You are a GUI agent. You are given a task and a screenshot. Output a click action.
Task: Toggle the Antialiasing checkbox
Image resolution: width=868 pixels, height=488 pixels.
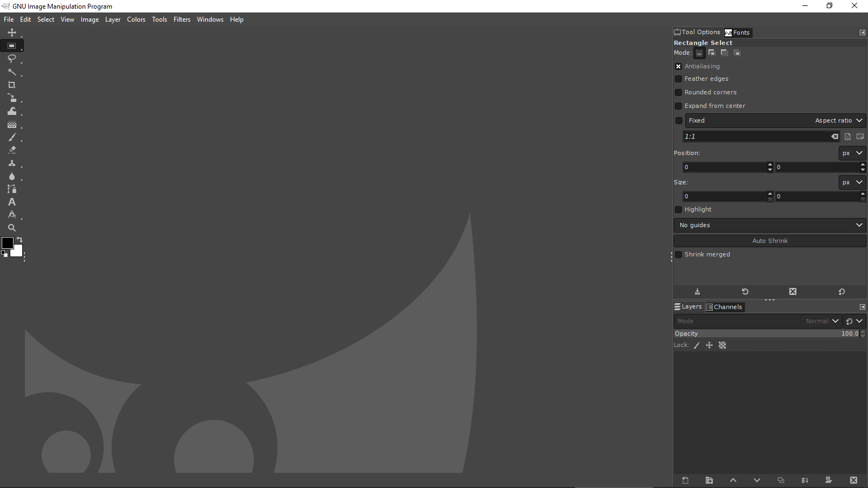click(678, 66)
